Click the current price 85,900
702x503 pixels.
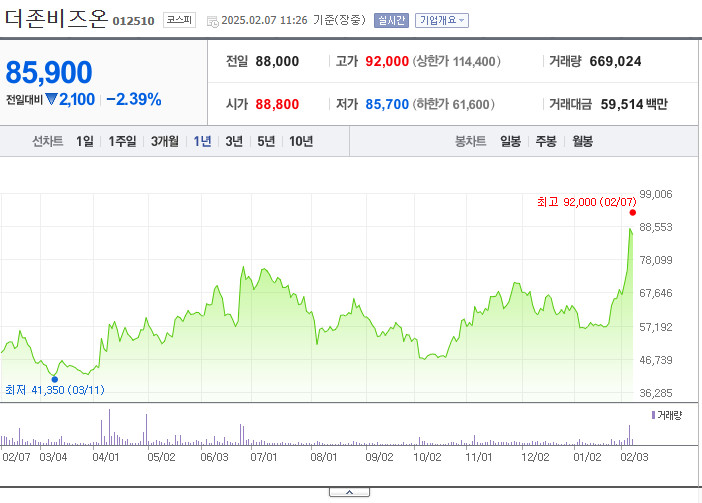pyautogui.click(x=49, y=72)
